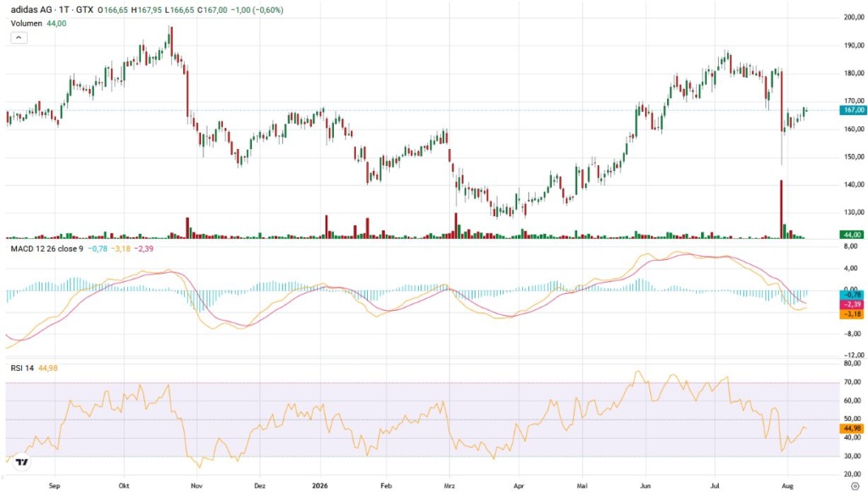This screenshot has width=868, height=498.
Task: Select the RSI 14 indicator label
Action: pyautogui.click(x=22, y=368)
